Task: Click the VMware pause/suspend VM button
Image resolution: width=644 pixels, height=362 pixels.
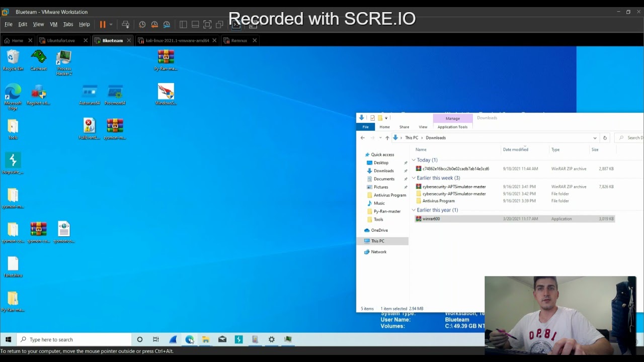Action: [x=103, y=24]
